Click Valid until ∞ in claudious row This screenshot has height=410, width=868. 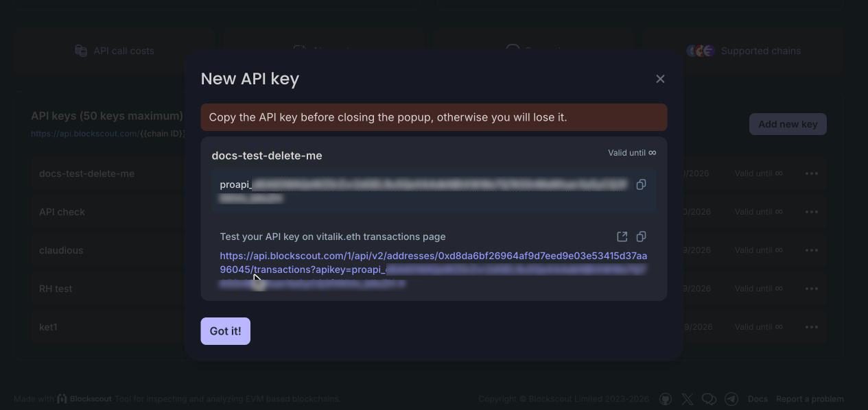758,250
